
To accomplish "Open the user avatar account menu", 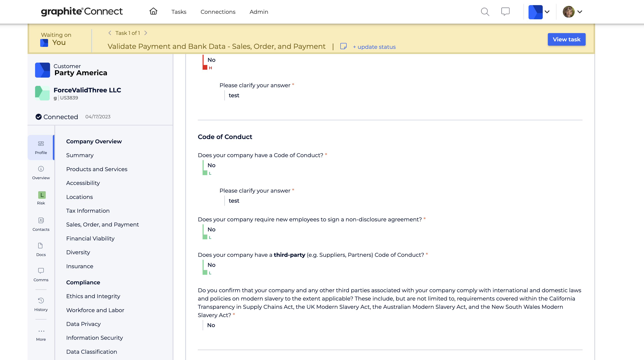I will click(572, 12).
